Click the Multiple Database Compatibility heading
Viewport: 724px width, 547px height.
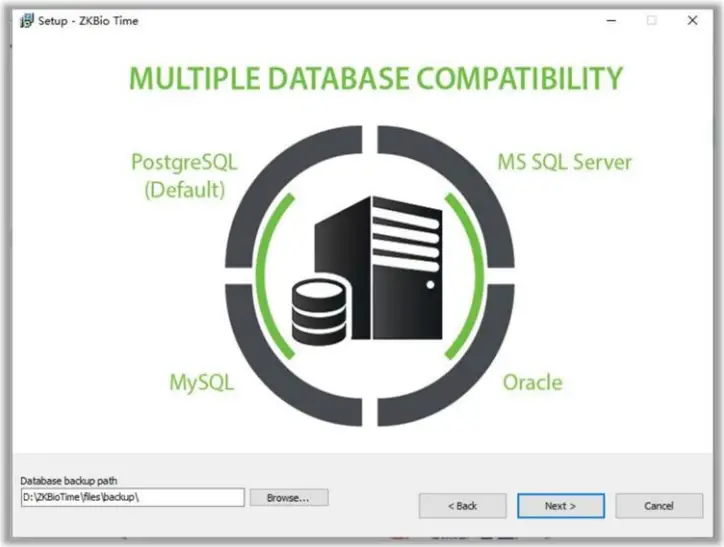tap(376, 78)
